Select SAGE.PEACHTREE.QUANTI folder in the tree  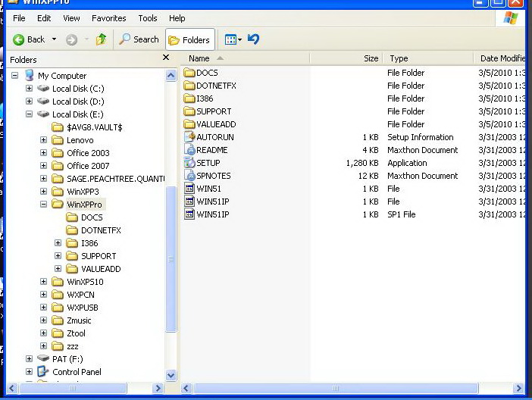pyautogui.click(x=115, y=179)
